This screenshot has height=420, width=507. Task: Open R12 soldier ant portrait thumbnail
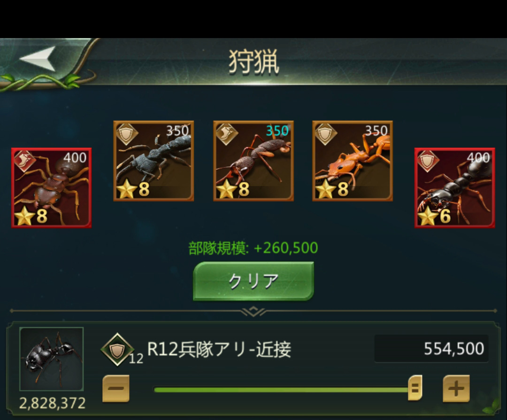pyautogui.click(x=52, y=359)
